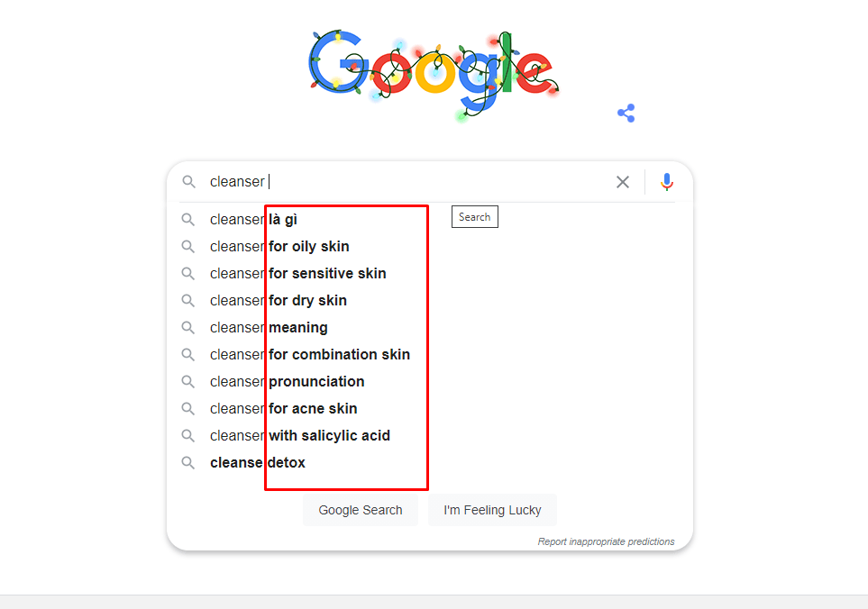Click the Google Search button
This screenshot has height=609, width=868.
point(361,510)
